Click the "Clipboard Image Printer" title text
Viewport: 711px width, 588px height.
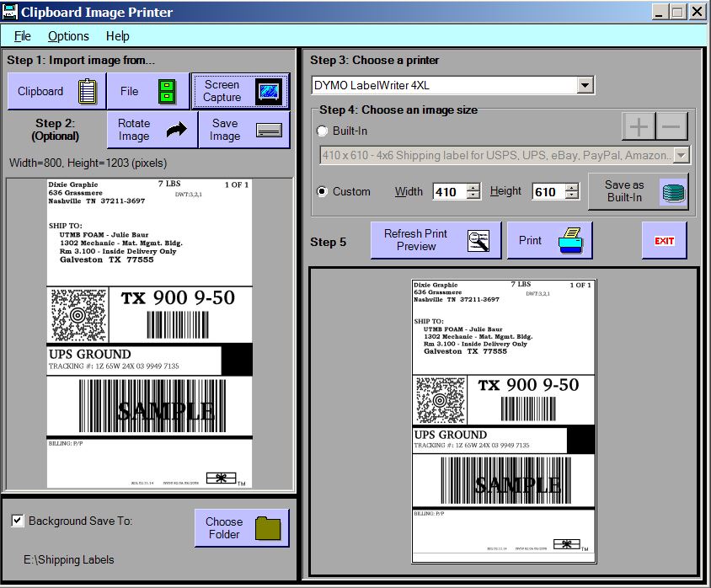coord(97,13)
